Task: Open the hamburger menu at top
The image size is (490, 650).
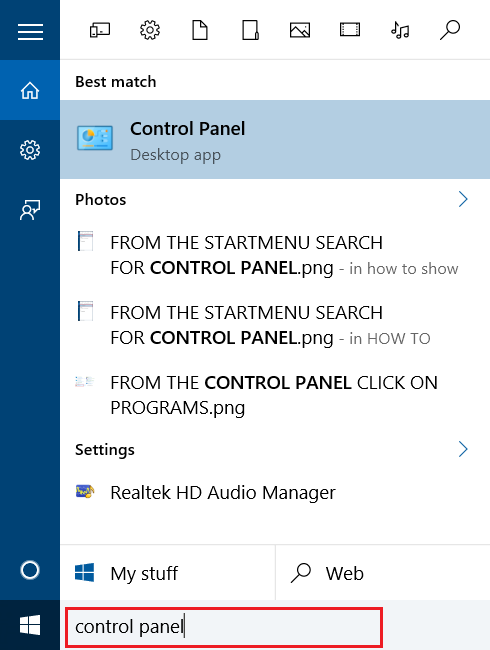Action: 30,32
